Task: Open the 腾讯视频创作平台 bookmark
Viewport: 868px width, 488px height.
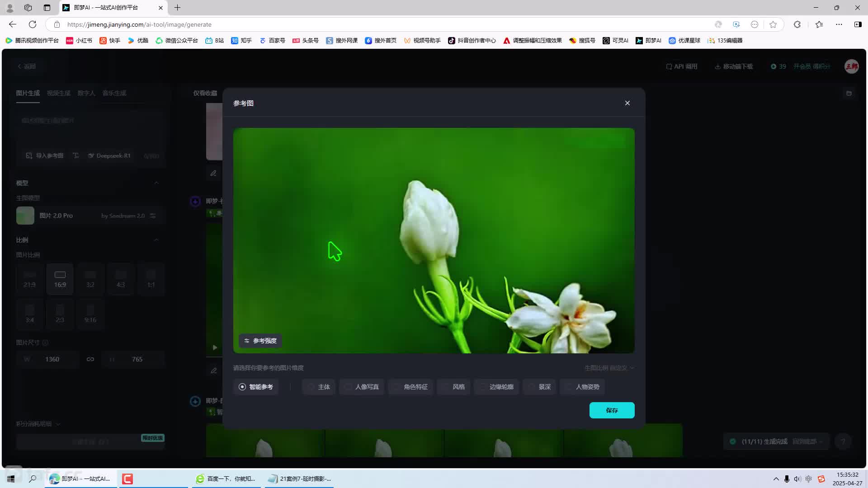Action: (x=32, y=40)
